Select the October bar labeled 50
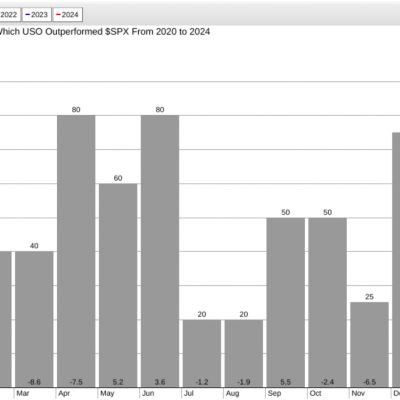Image resolution: width=400 pixels, height=400 pixels. coord(328,302)
